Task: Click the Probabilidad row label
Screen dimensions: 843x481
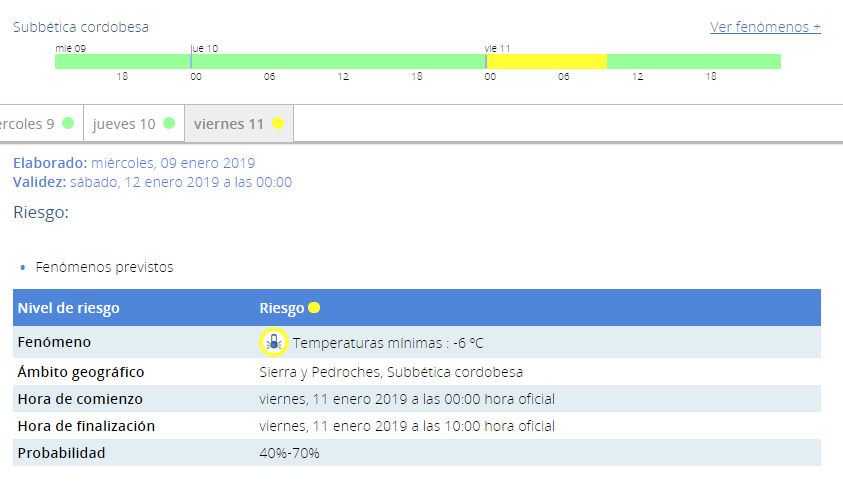Action: 61,453
